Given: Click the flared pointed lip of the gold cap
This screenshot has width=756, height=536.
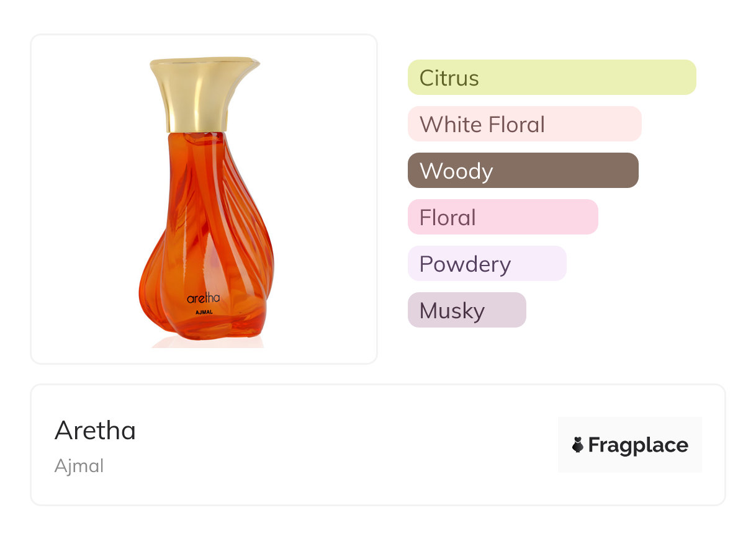Looking at the screenshot, I should [x=251, y=64].
